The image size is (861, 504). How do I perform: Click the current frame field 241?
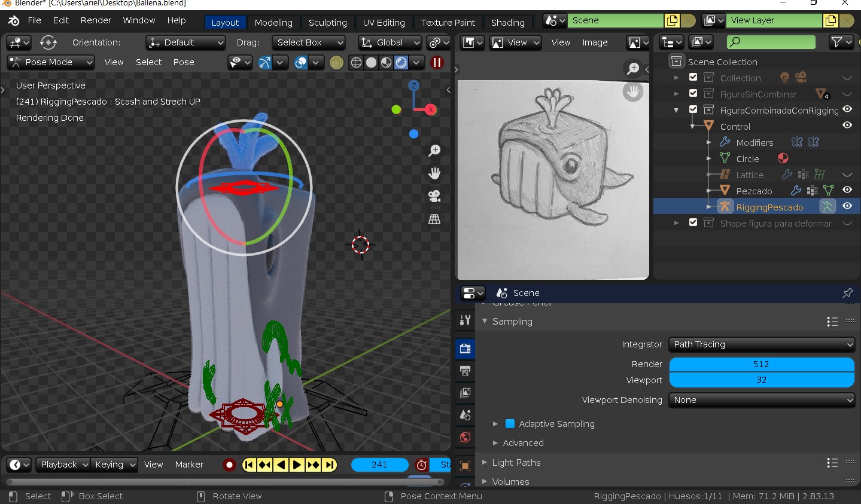pyautogui.click(x=379, y=465)
